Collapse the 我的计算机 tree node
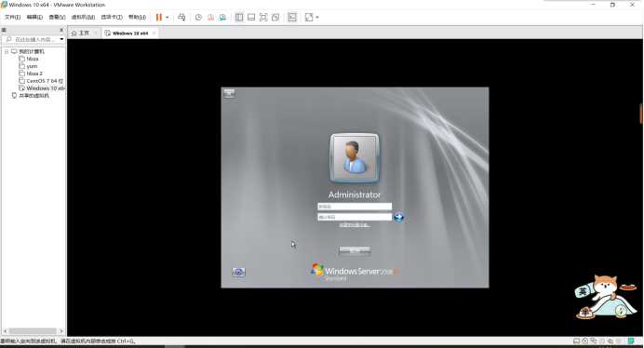This screenshot has height=348, width=644. (7, 52)
